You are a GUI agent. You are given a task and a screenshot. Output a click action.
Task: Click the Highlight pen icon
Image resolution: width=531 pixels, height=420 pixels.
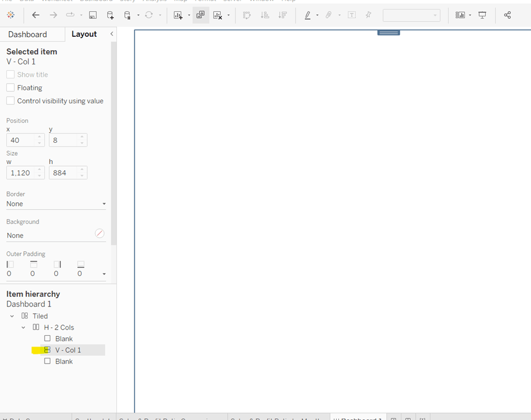(307, 15)
